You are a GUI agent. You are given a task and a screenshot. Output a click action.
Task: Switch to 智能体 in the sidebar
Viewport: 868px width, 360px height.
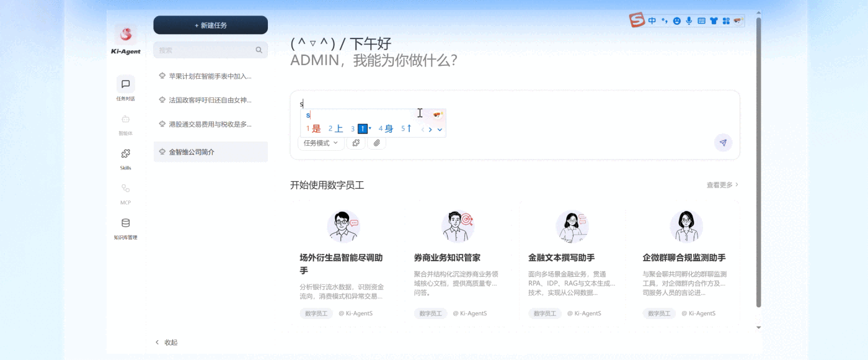[125, 122]
